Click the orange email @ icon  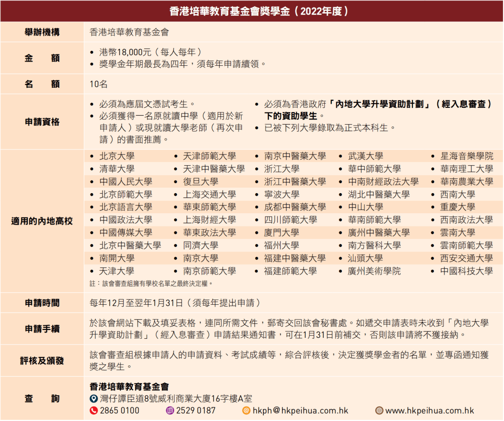pos(246,410)
